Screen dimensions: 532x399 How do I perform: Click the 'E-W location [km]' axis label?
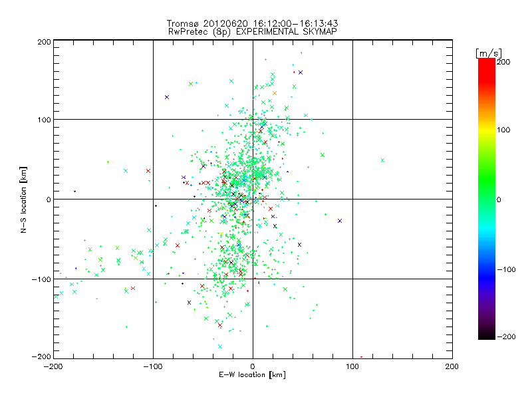[252, 375]
